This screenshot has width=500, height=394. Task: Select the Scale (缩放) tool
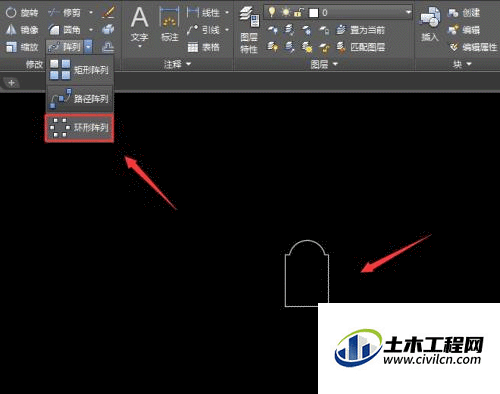pos(22,47)
